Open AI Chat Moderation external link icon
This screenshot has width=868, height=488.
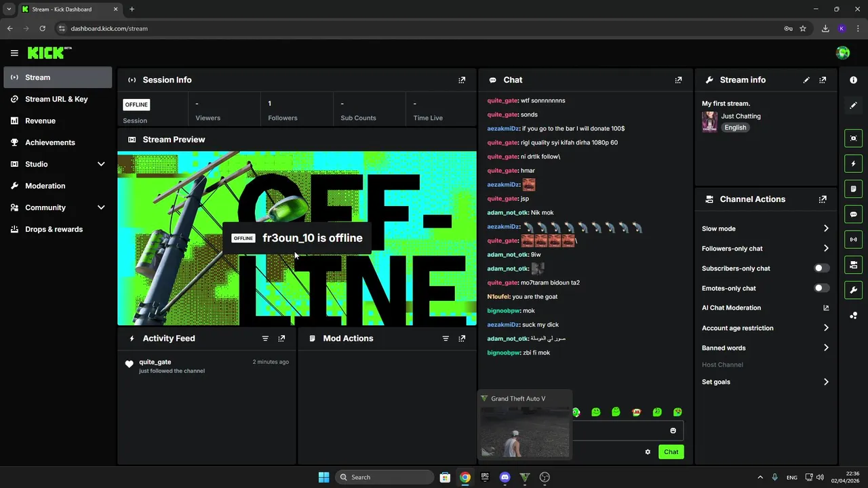pos(826,308)
